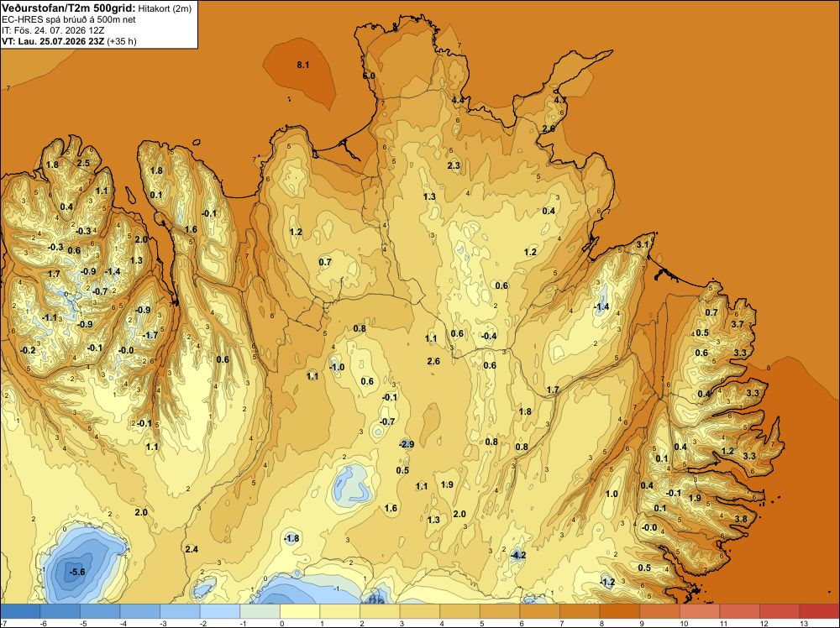Click the 4.4 temperature label

pyautogui.click(x=458, y=100)
